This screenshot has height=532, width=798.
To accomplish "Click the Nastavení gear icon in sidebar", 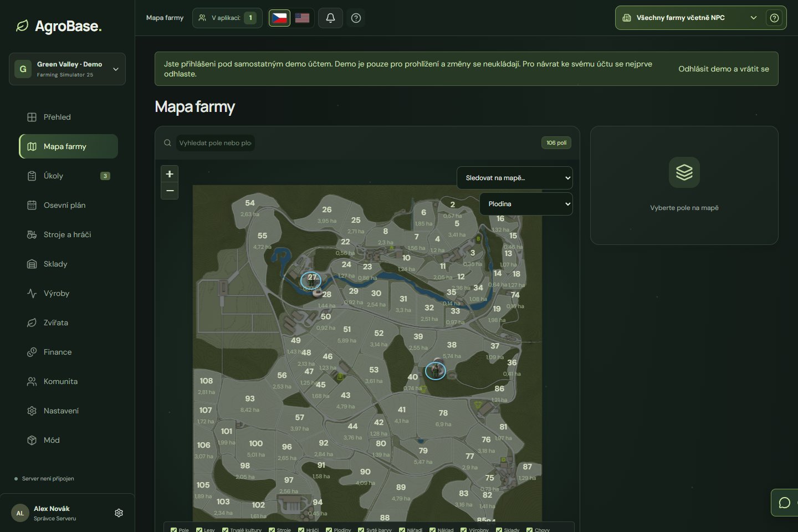I will click(32, 411).
